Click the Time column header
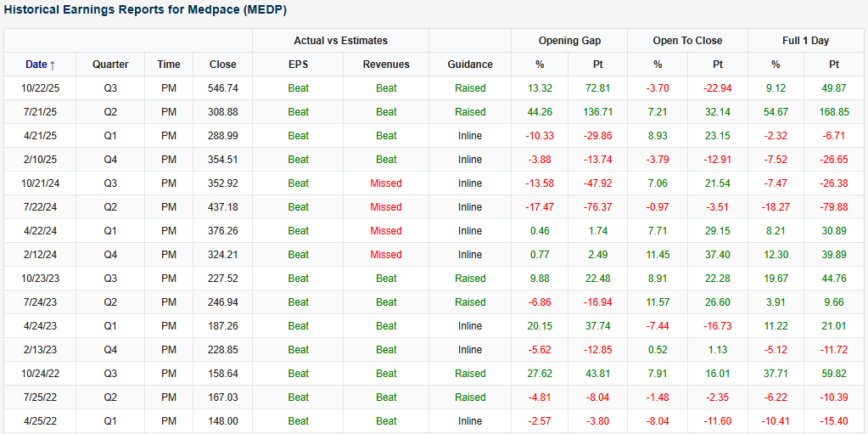 tap(168, 64)
